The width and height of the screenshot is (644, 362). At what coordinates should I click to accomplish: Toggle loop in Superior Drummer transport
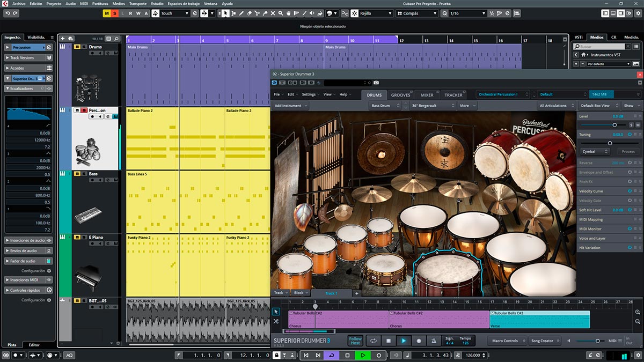pos(373,341)
